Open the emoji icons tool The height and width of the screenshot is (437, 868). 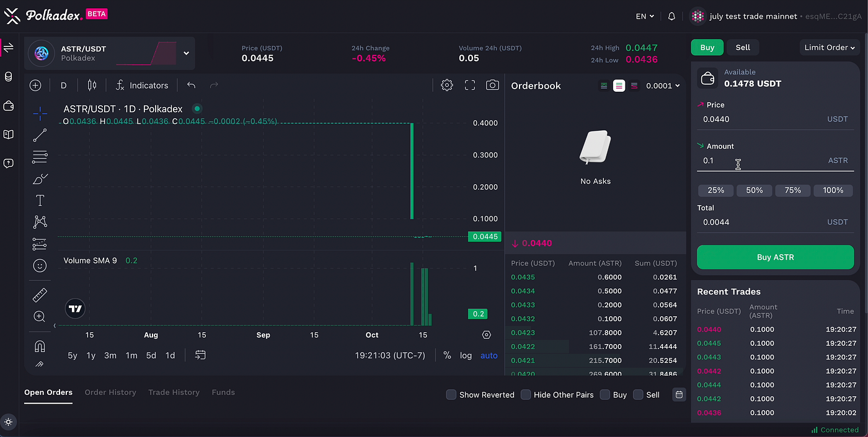click(40, 265)
